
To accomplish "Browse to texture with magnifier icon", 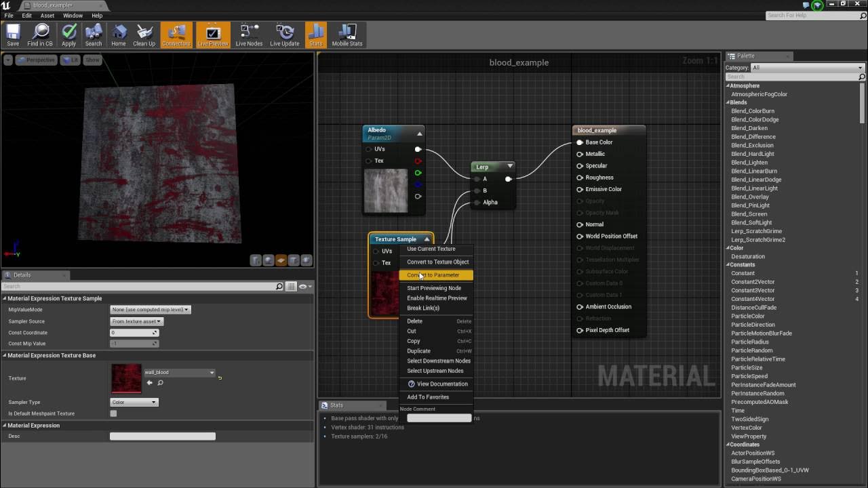I will coord(160,383).
